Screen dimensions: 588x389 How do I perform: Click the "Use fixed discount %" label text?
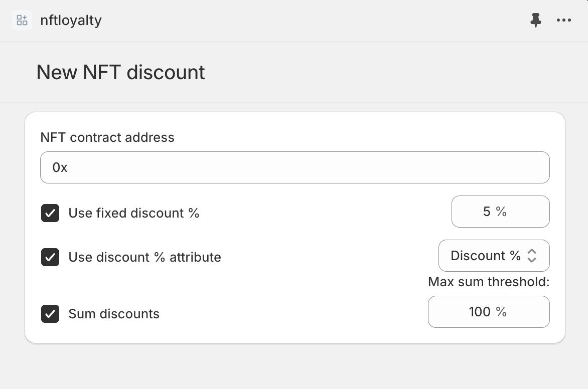click(134, 213)
